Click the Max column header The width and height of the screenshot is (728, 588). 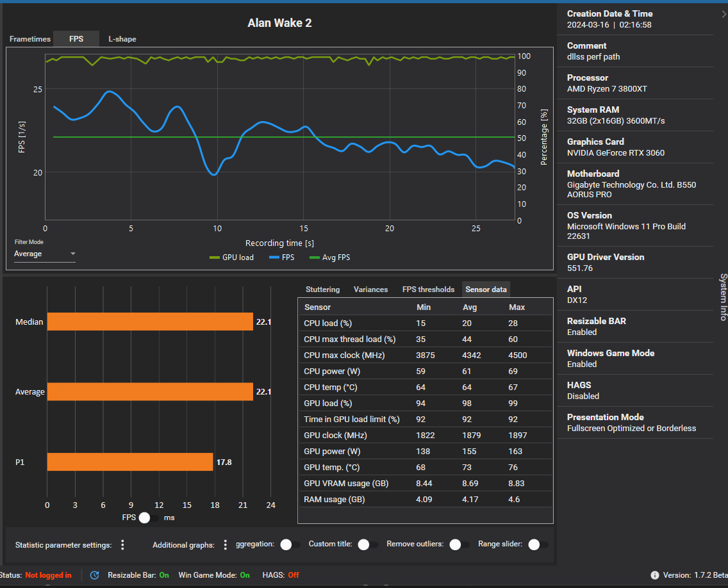tap(517, 307)
